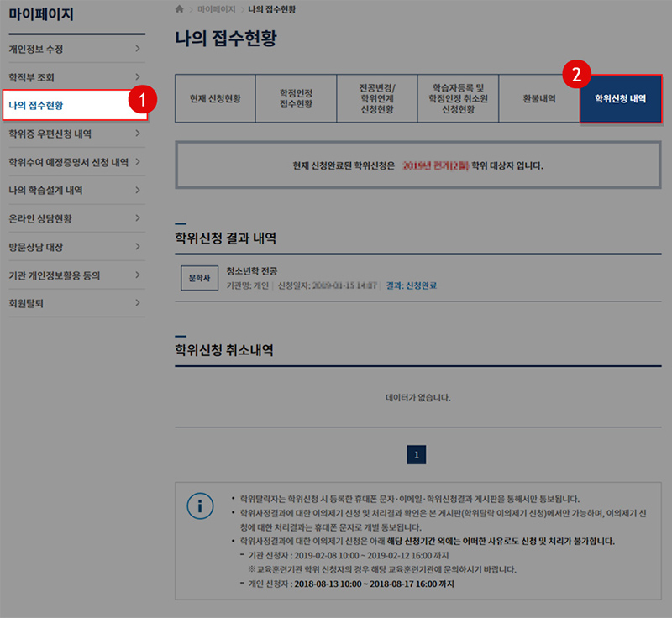Click the 문학사 degree badge
This screenshot has width=672, height=618.
pos(199,278)
